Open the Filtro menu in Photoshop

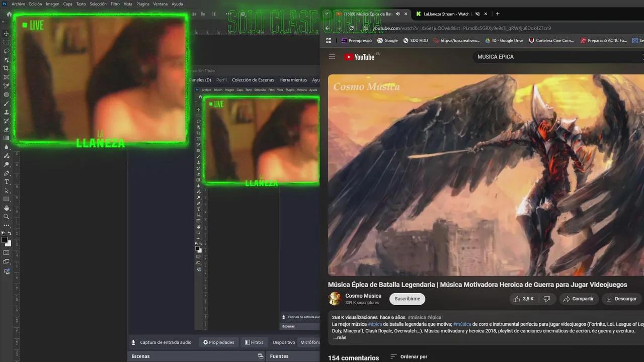tap(115, 4)
